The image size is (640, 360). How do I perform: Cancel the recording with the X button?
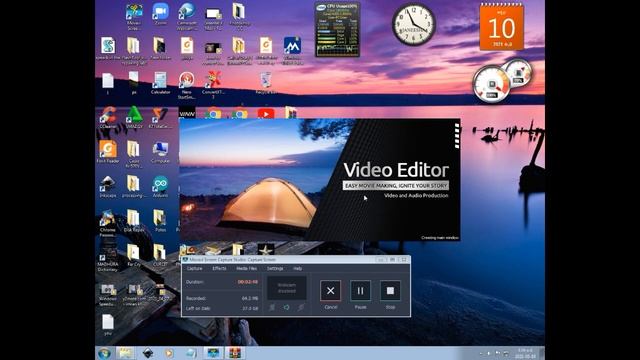(330, 291)
